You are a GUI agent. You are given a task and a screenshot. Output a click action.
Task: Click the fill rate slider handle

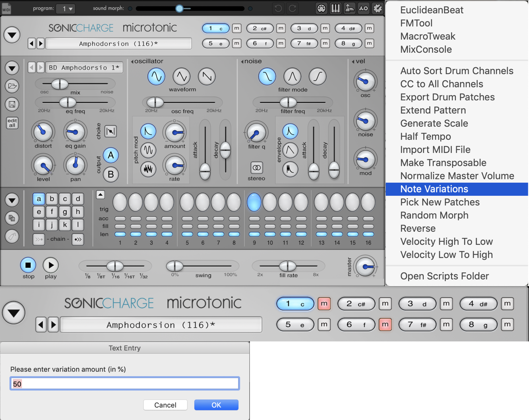(288, 266)
